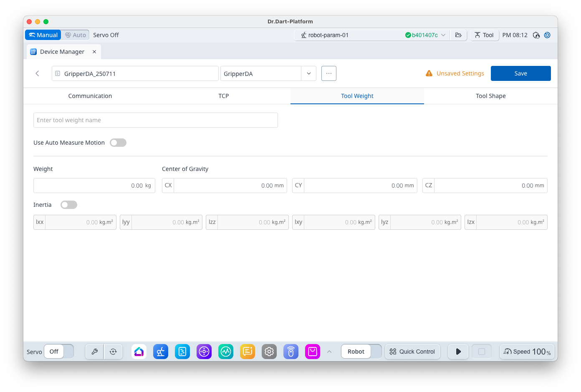Open the Quick Control panel

click(x=412, y=352)
